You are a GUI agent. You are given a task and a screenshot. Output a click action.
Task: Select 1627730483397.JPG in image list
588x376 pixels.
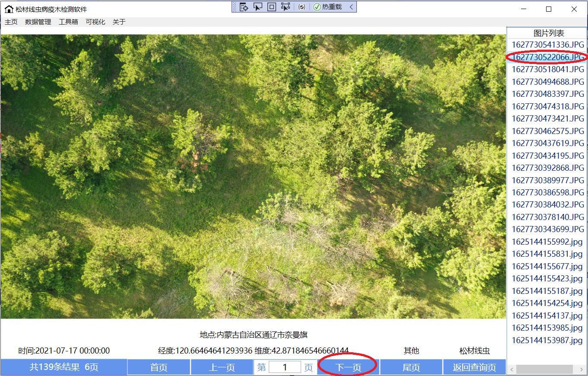click(547, 94)
